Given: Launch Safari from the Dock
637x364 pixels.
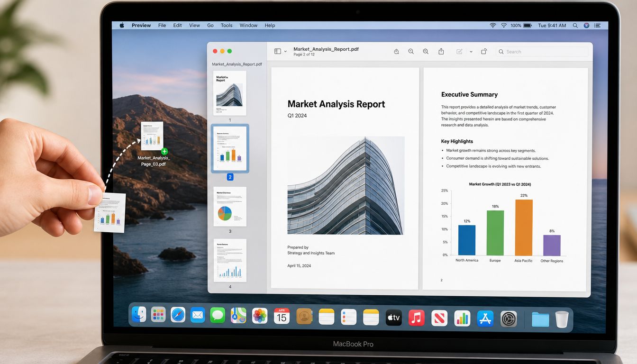Looking at the screenshot, I should (x=178, y=316).
